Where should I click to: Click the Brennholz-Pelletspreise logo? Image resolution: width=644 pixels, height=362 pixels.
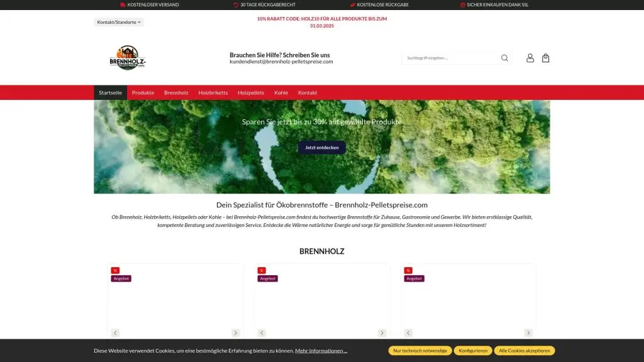click(x=127, y=58)
